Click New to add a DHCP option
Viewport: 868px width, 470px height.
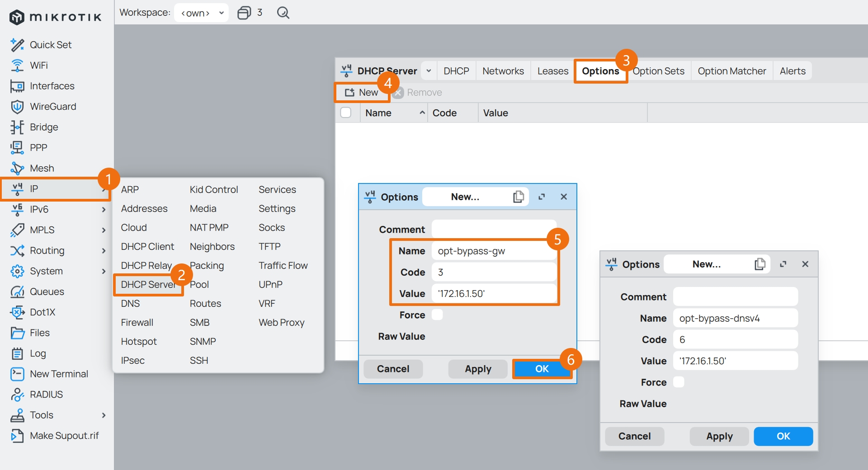tap(362, 92)
